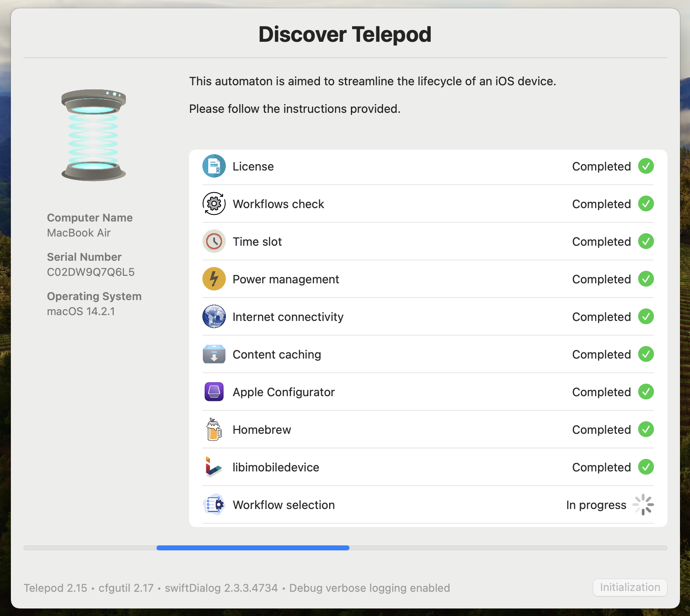690x616 pixels.
Task: Click the 'swiftDialog 2.3.3.4734' version text
Action: tap(221, 588)
